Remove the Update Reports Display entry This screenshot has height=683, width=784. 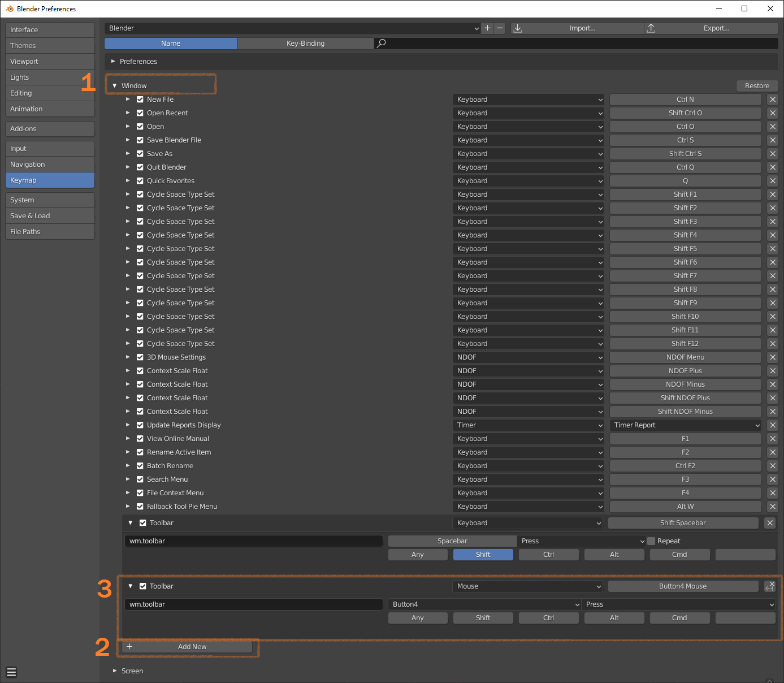773,425
